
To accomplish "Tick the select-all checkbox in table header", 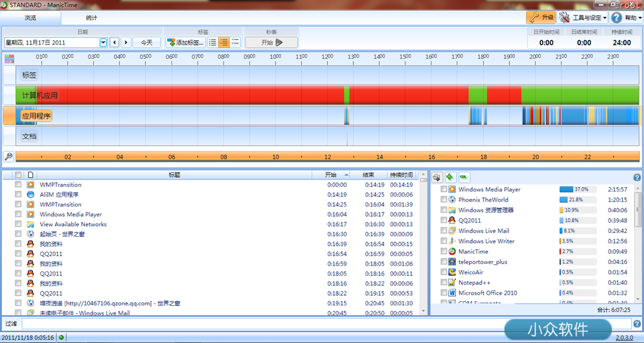I will pos(18,175).
